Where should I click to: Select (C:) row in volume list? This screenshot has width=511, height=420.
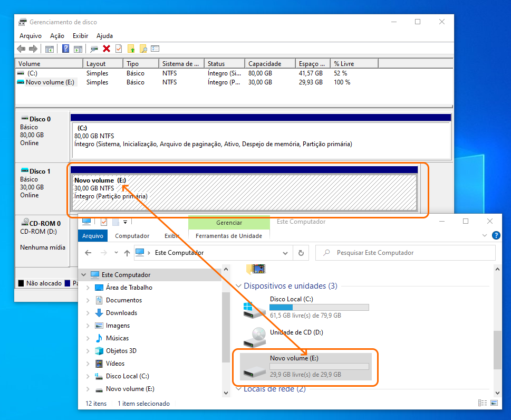click(x=234, y=73)
